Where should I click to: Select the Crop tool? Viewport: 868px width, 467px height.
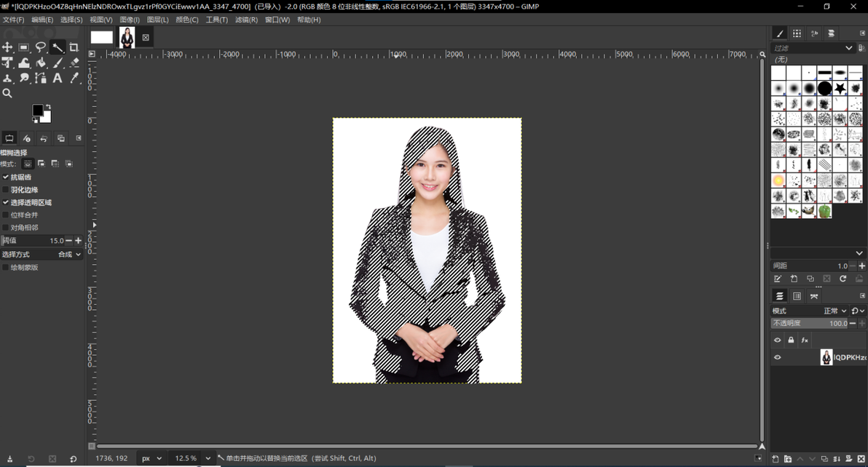[x=74, y=47]
